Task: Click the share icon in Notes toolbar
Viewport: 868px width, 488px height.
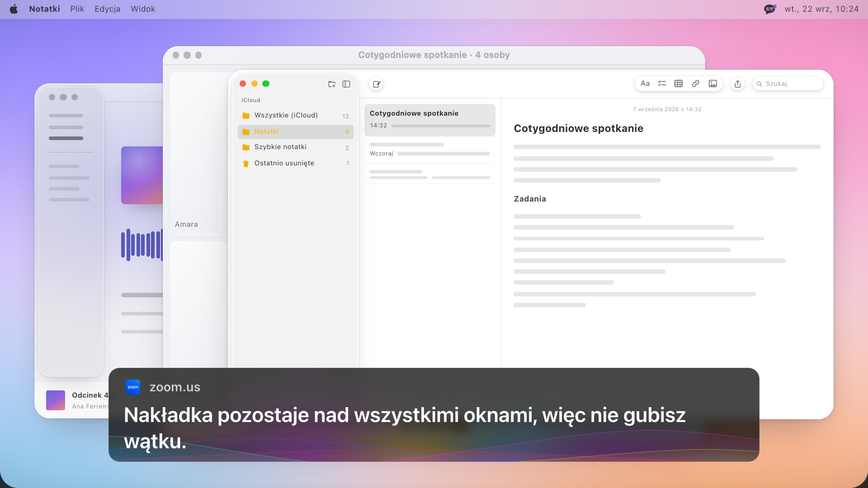Action: tap(738, 84)
